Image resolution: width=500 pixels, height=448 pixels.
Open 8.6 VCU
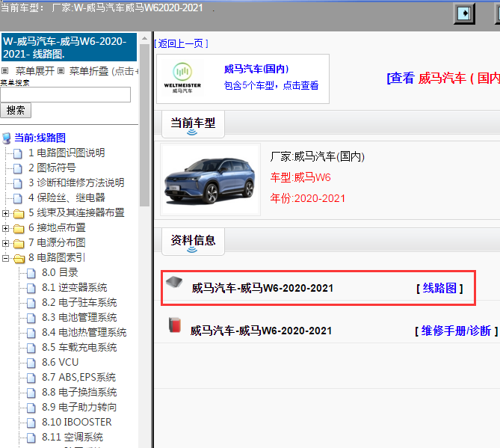(x=60, y=363)
